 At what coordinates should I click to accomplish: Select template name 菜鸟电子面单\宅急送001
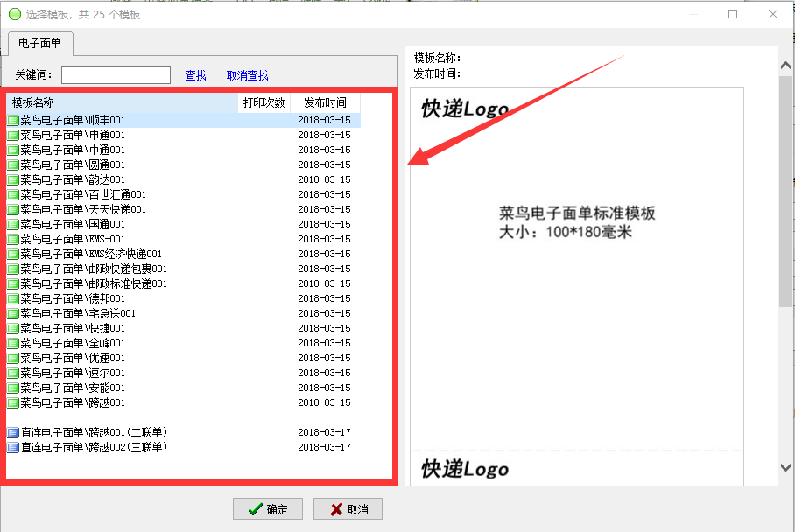(78, 313)
